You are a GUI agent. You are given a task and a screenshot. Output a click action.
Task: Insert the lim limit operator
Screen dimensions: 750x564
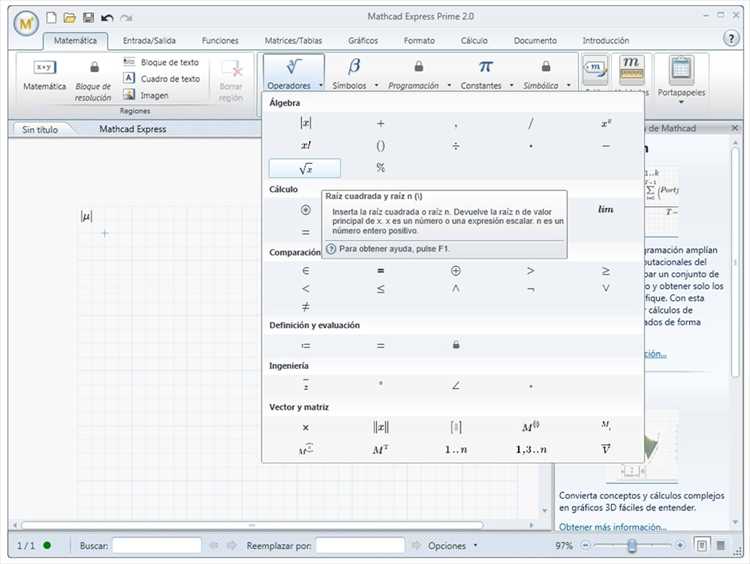point(606,210)
